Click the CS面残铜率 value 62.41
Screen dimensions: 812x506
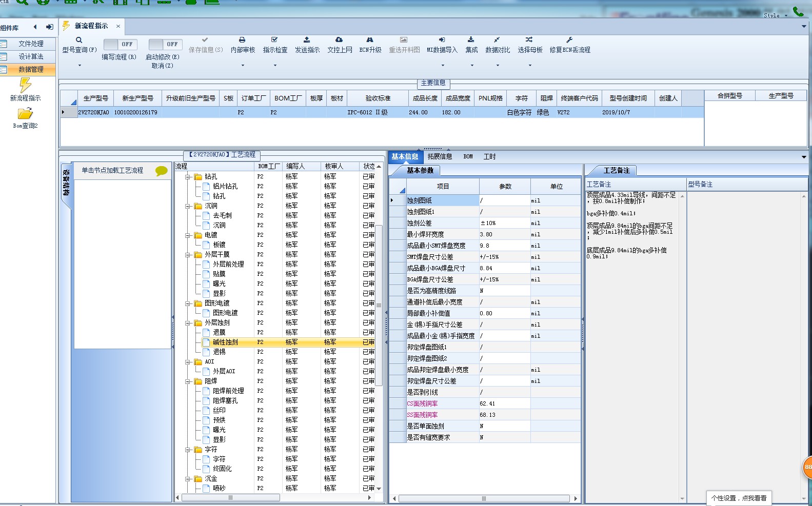click(504, 403)
